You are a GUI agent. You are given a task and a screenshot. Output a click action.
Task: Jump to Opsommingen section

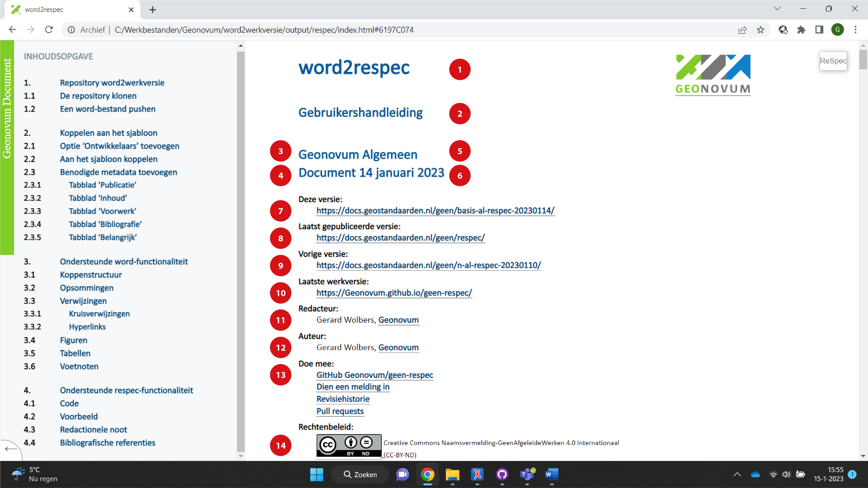click(x=87, y=288)
